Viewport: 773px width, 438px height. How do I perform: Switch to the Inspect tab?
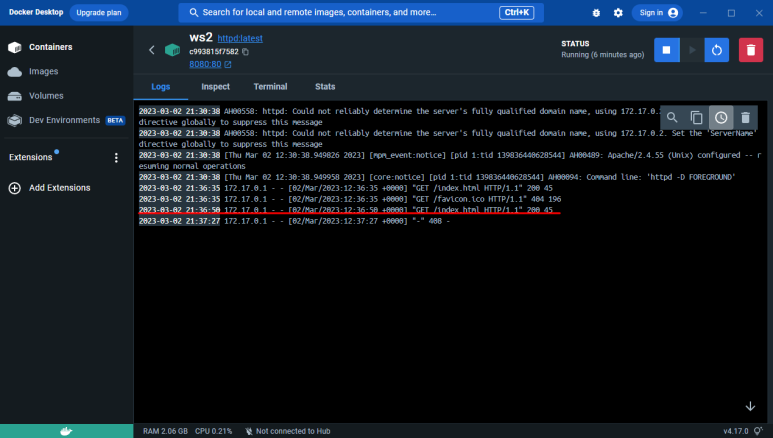coord(215,87)
